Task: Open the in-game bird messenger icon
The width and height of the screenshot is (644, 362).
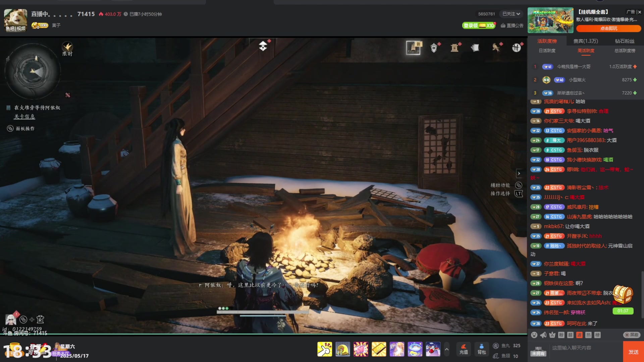Action: click(x=496, y=48)
